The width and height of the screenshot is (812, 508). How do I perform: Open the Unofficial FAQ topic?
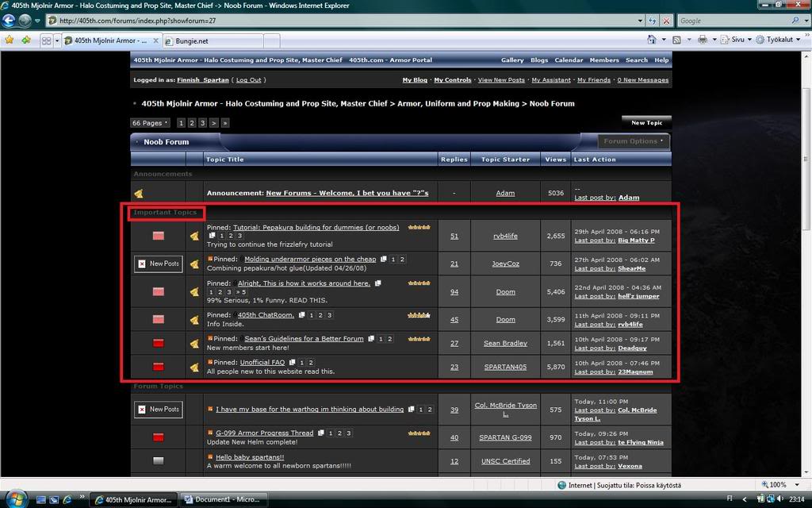tap(262, 362)
